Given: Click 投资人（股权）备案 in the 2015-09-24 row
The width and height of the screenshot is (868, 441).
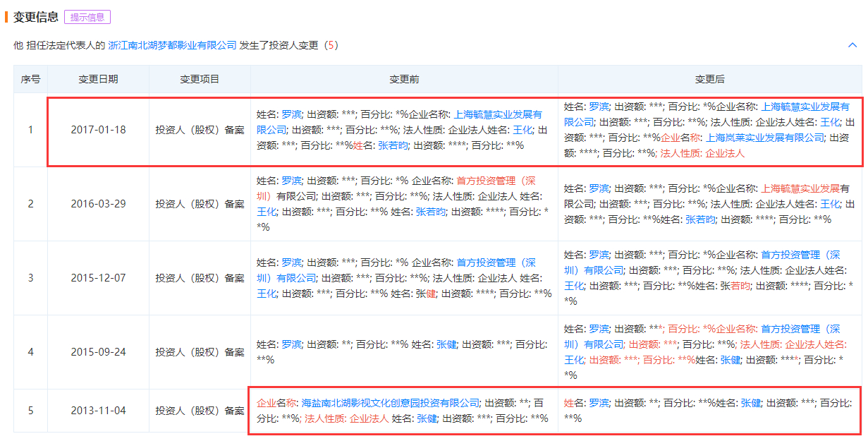Looking at the screenshot, I should [x=200, y=352].
